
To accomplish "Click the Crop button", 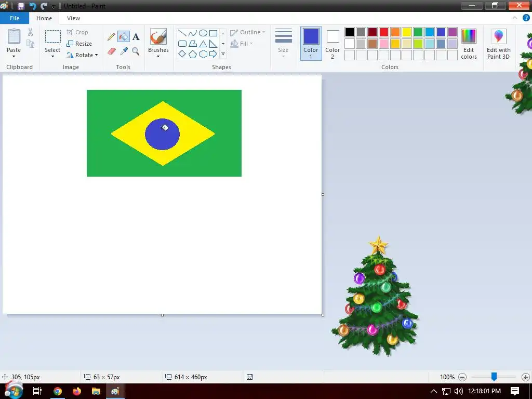I will click(77, 32).
